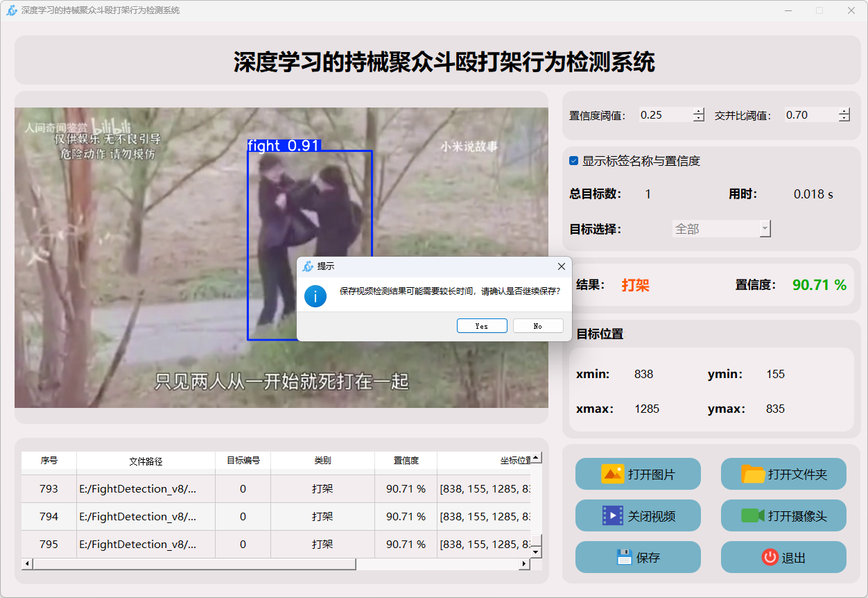Confirm saving by clicking Yes
Viewport: 868px width, 598px height.
482,326
